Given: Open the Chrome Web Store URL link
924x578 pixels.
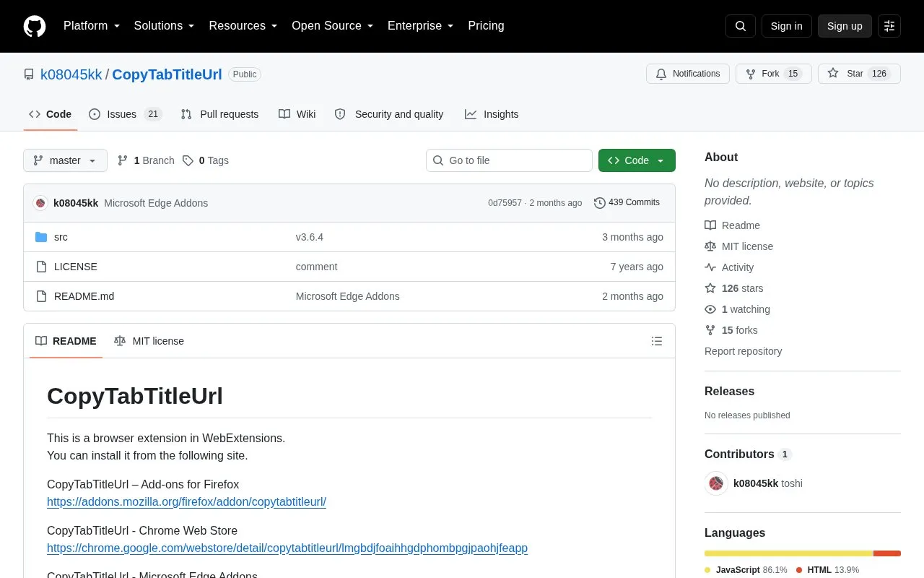Looking at the screenshot, I should [287, 548].
